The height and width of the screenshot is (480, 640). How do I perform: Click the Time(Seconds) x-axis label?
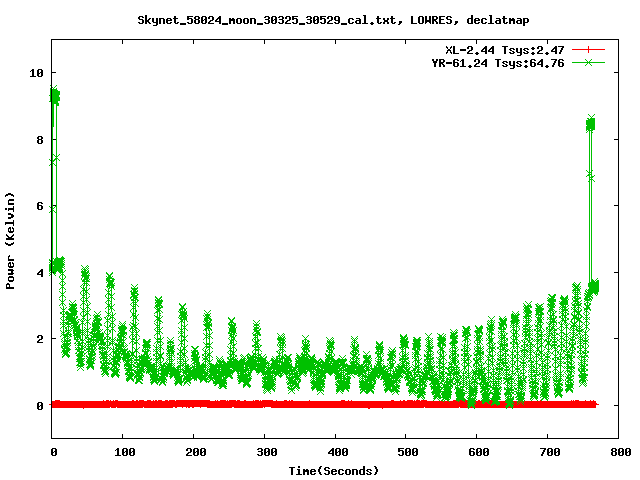click(334, 471)
